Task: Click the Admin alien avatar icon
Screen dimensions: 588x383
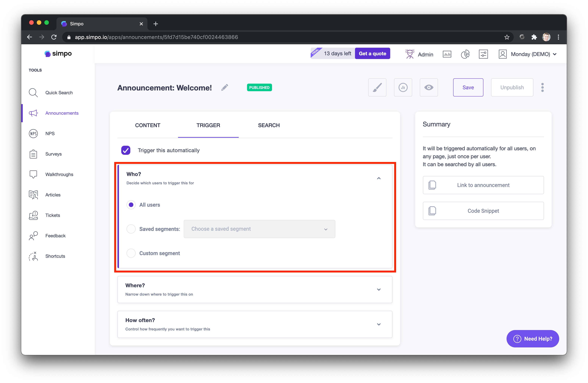Action: [x=410, y=54]
